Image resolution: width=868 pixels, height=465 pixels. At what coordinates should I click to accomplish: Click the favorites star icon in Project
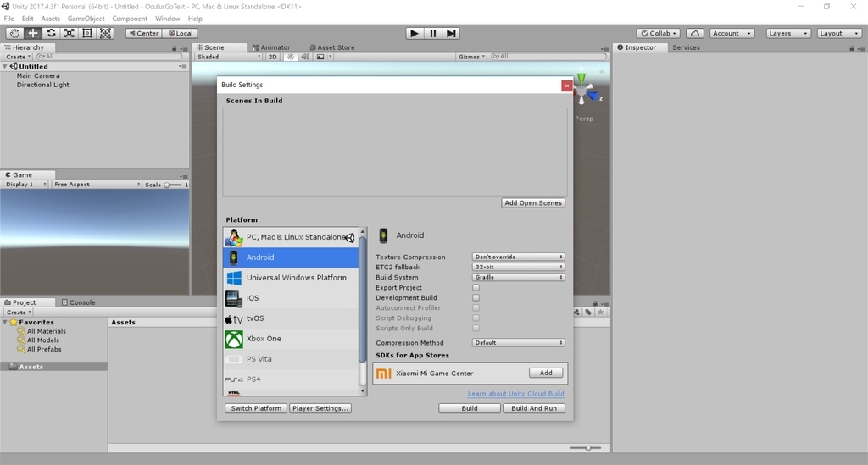[x=601, y=313]
